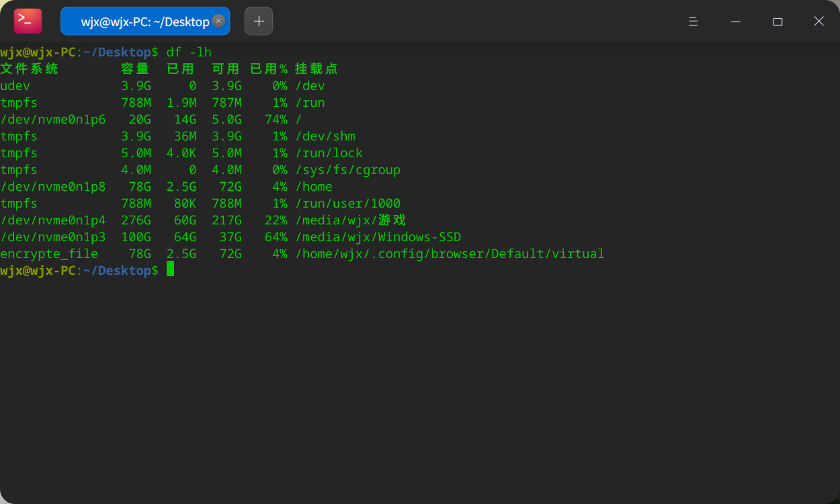Click the /sys/fs/cgroup mount path
Image resolution: width=840 pixels, height=504 pixels.
click(x=348, y=169)
